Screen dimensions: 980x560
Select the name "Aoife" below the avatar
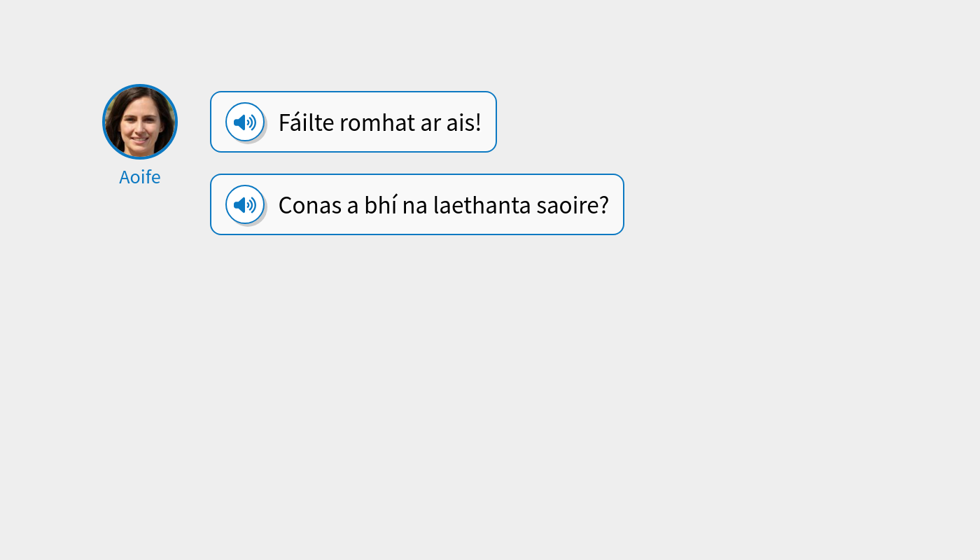click(139, 176)
